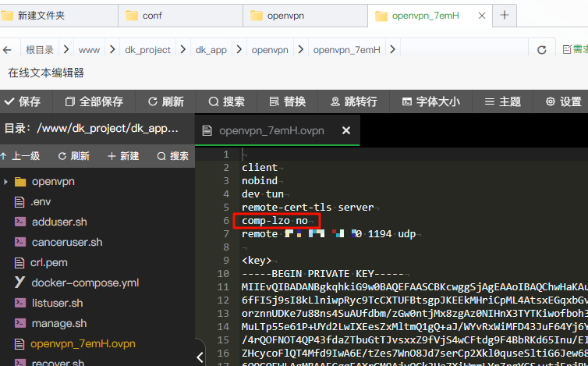Open the Replace (替换) tool
The height and width of the screenshot is (366, 588).
[x=287, y=101]
